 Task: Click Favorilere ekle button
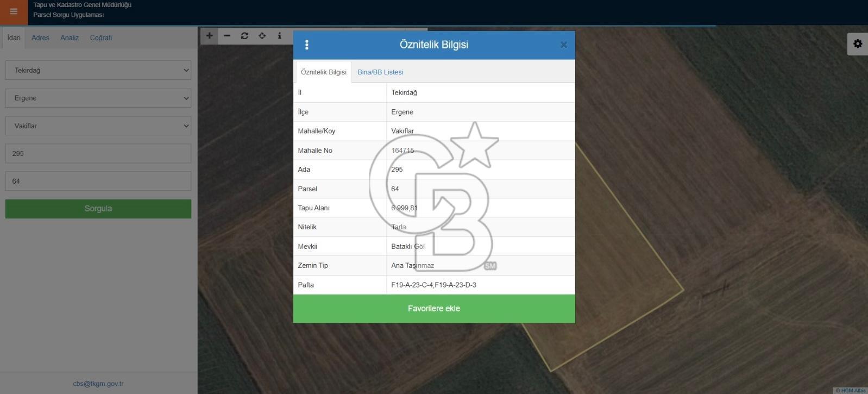(434, 309)
